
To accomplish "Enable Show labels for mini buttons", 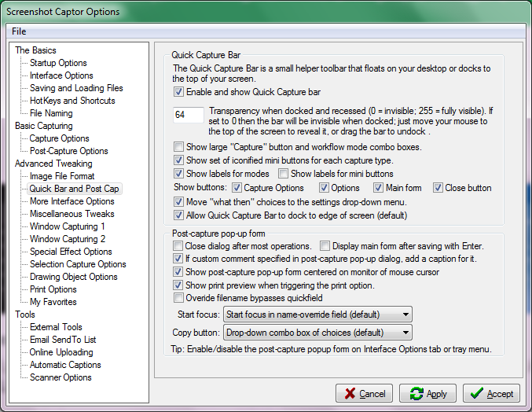I will point(283,174).
